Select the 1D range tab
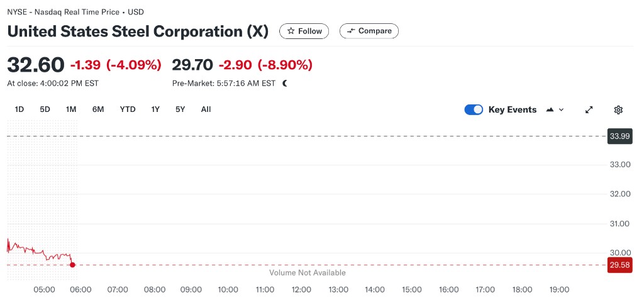644x305 pixels. (19, 109)
